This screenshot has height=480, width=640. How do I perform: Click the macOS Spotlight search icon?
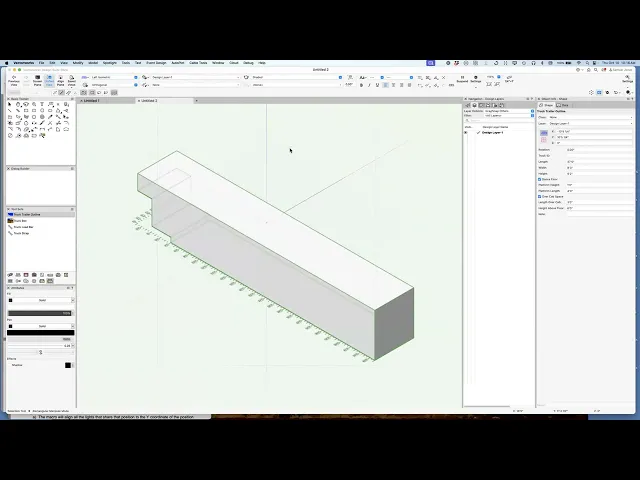click(587, 63)
